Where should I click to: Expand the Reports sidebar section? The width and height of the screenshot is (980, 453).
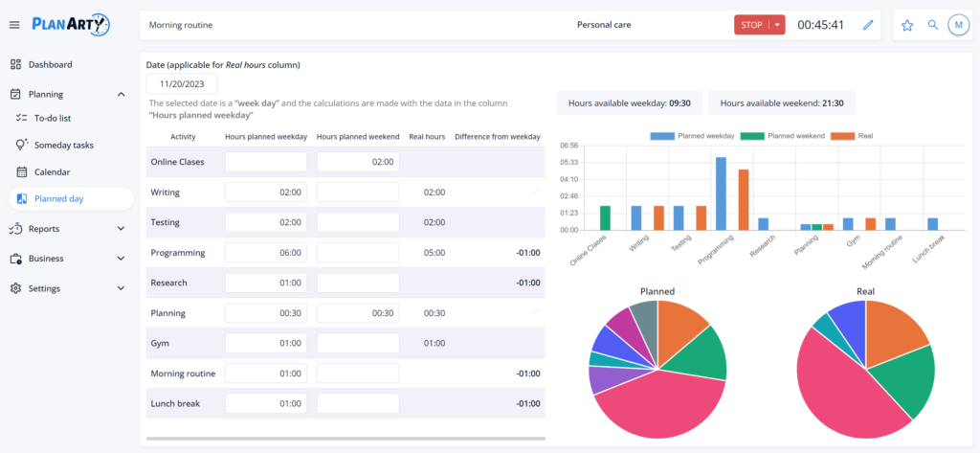tap(121, 229)
